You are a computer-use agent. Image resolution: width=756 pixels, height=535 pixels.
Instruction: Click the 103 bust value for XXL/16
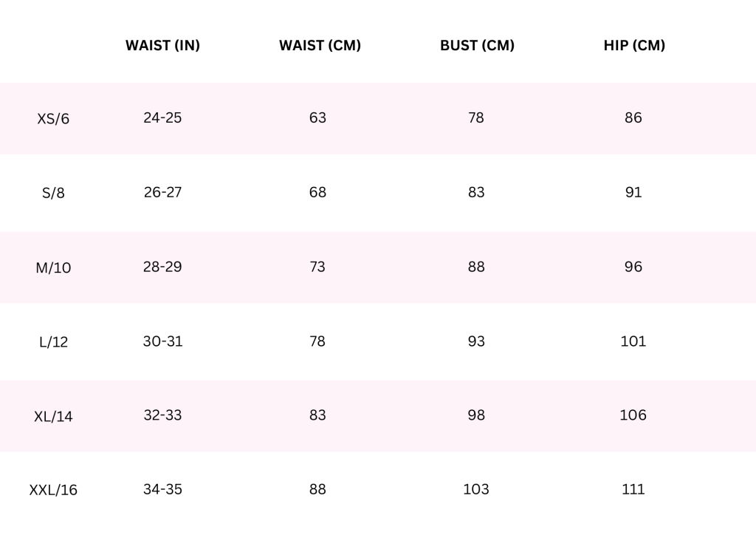click(x=476, y=489)
